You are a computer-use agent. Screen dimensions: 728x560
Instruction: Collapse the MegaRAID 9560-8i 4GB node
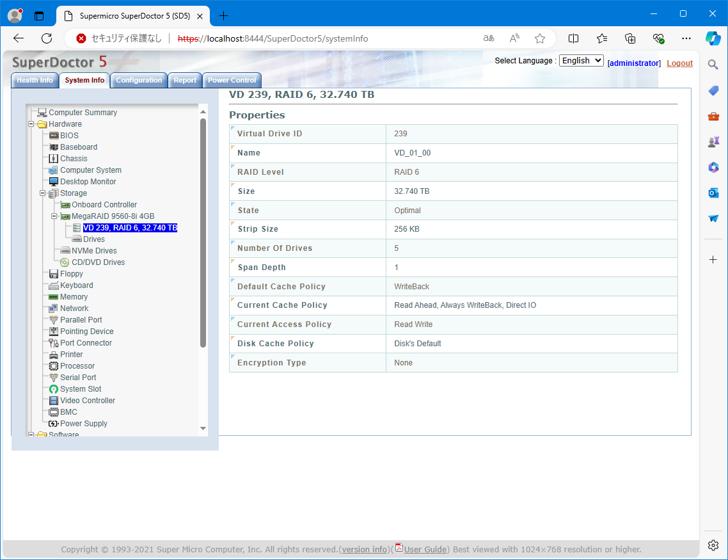tap(54, 216)
